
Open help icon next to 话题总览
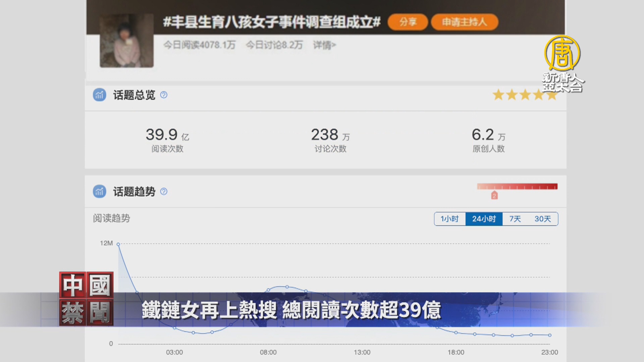click(x=164, y=95)
